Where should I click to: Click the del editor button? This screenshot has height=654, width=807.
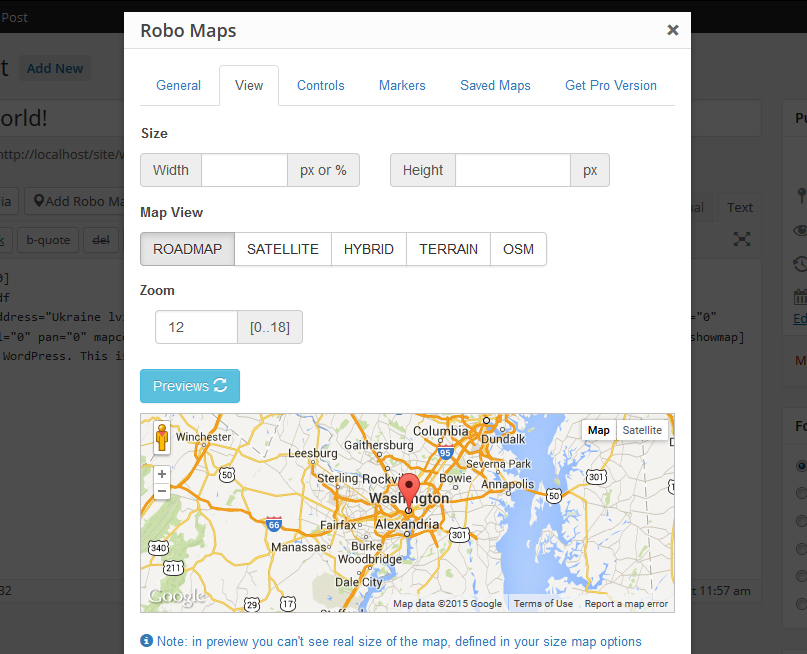tap(101, 240)
